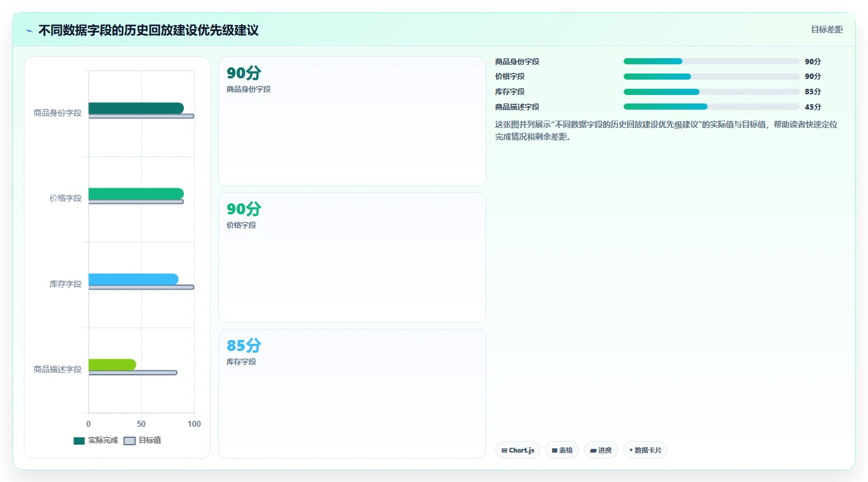Click the 商品描述字段 y-axis label
Viewport: 868px width, 482px height.
point(58,369)
